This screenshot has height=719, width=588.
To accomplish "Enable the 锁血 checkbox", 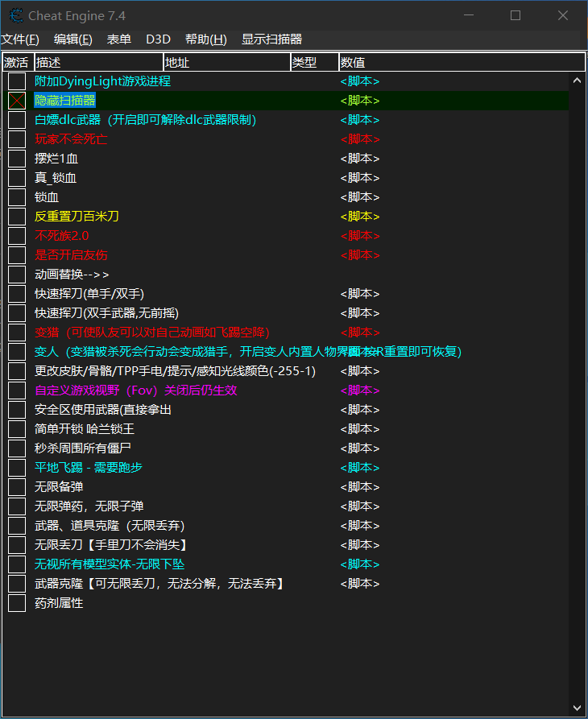I will coord(17,197).
